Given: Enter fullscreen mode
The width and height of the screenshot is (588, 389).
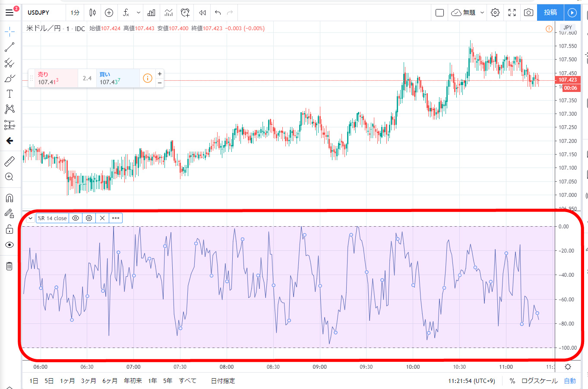Looking at the screenshot, I should tap(512, 13).
